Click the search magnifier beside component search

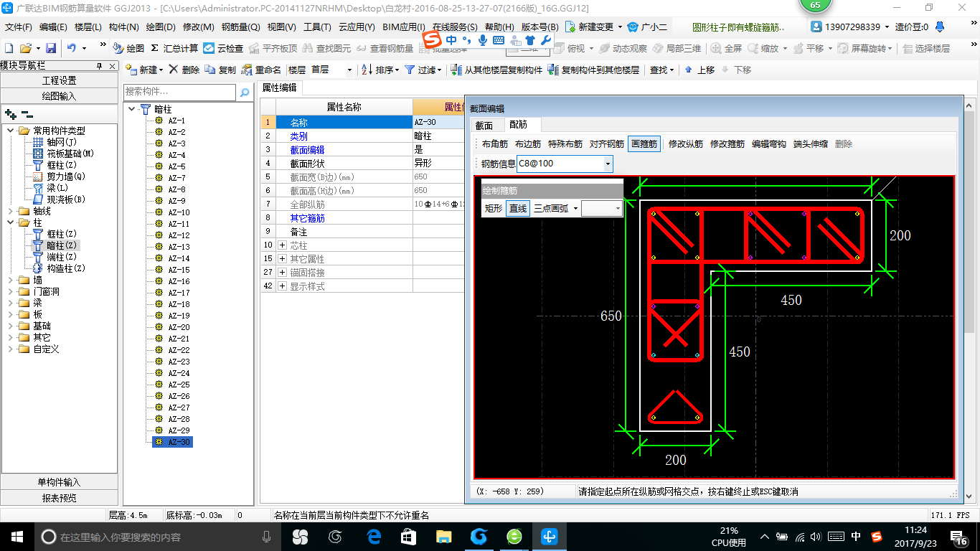pyautogui.click(x=245, y=93)
